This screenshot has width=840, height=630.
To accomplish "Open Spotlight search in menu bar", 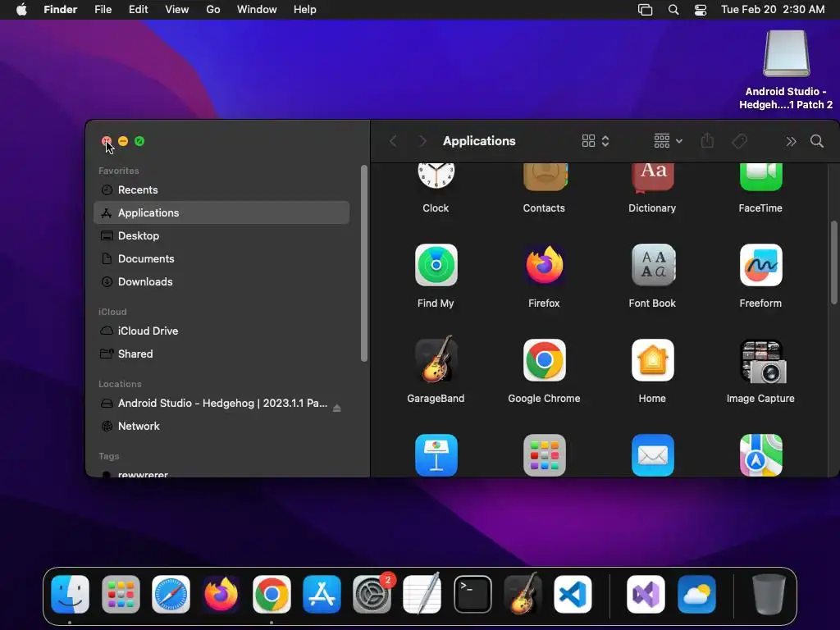I will coord(673,10).
